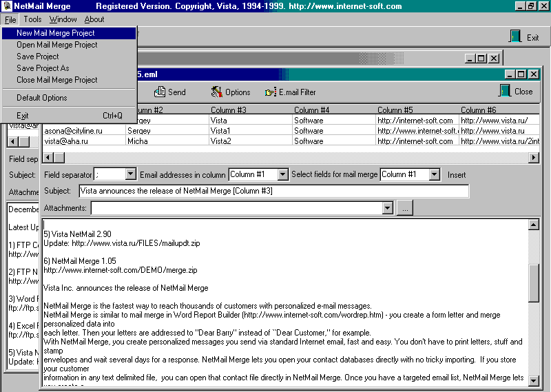
Task: Click the attachments browse '...' button
Action: point(405,208)
